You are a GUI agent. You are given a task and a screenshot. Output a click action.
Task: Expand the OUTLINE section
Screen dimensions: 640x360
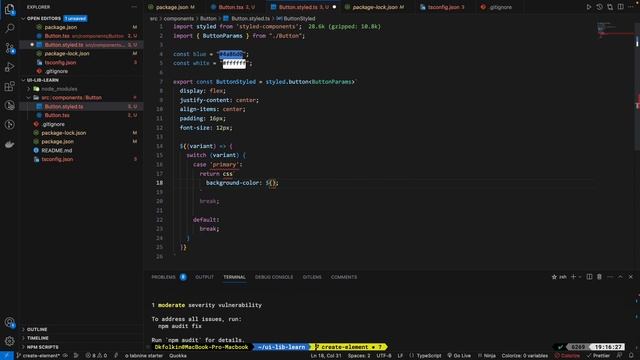tap(37, 329)
